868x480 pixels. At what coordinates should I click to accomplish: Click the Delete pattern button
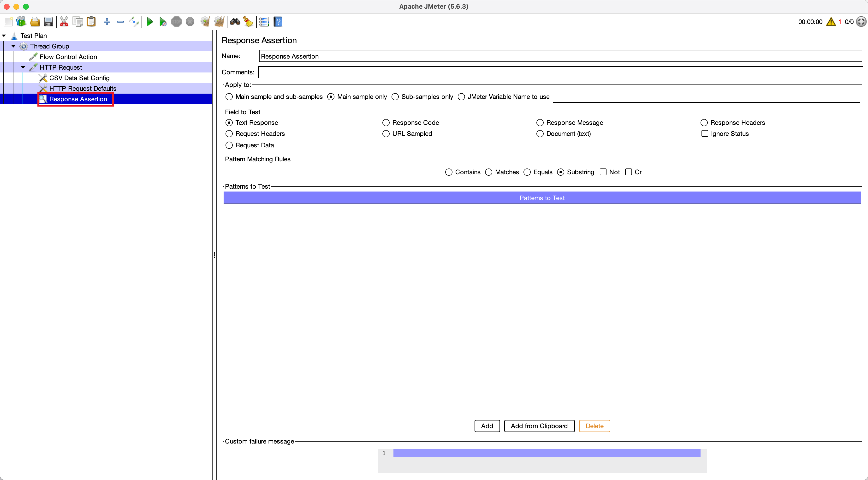click(595, 426)
